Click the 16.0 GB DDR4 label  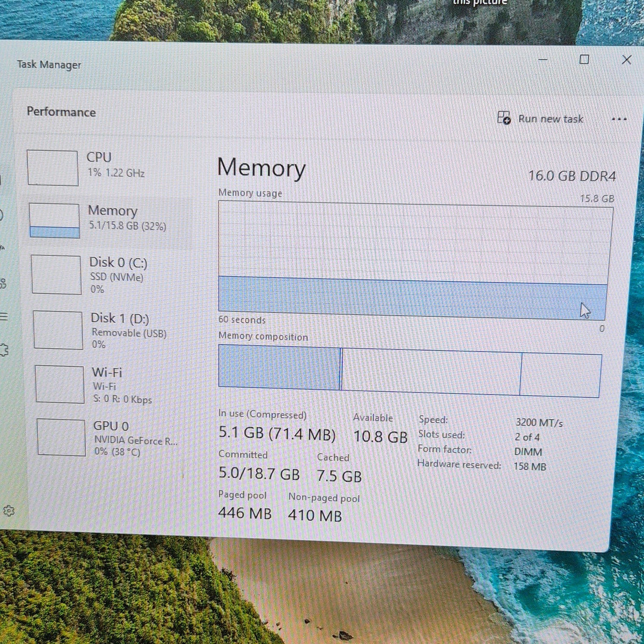pyautogui.click(x=572, y=176)
